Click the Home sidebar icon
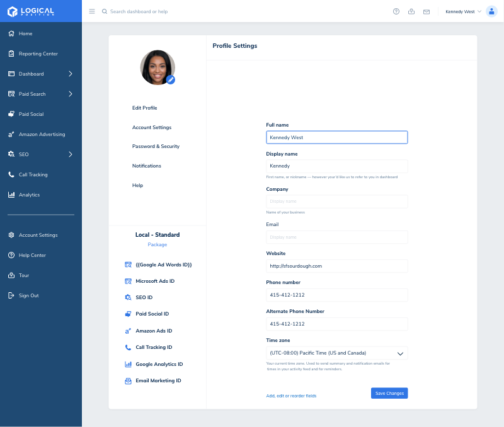504x427 pixels. (x=11, y=33)
